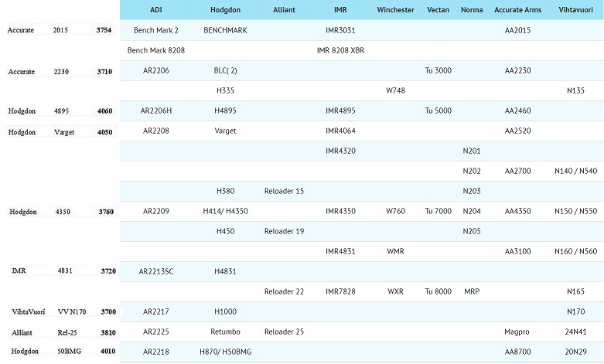Select the AR2206H cell
This screenshot has height=364, width=604.
click(156, 111)
